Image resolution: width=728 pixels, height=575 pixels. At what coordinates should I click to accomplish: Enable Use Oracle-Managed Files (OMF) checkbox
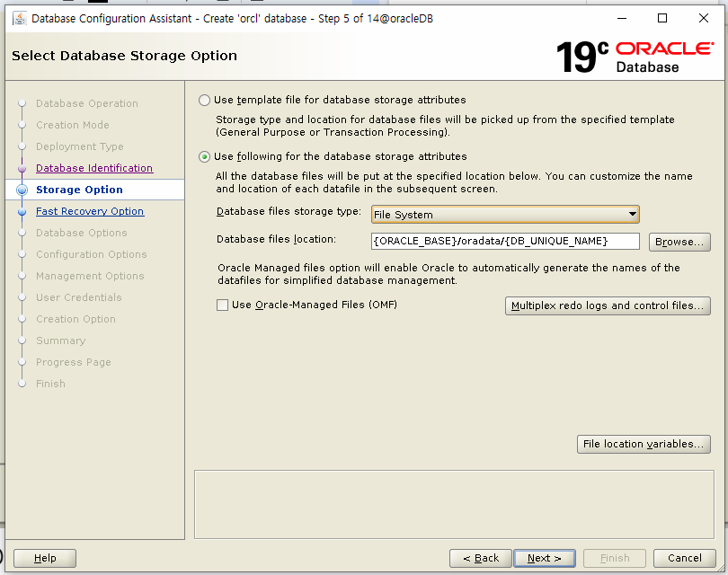(x=222, y=305)
